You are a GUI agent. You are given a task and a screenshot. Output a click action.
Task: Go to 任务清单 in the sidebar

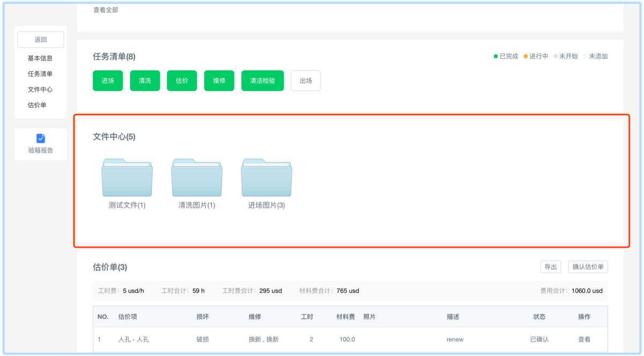[40, 73]
